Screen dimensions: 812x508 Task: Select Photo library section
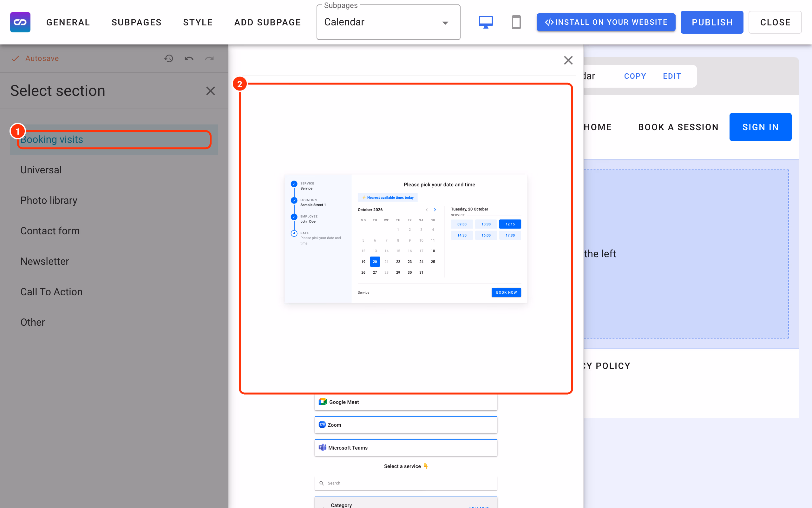[x=114, y=201]
